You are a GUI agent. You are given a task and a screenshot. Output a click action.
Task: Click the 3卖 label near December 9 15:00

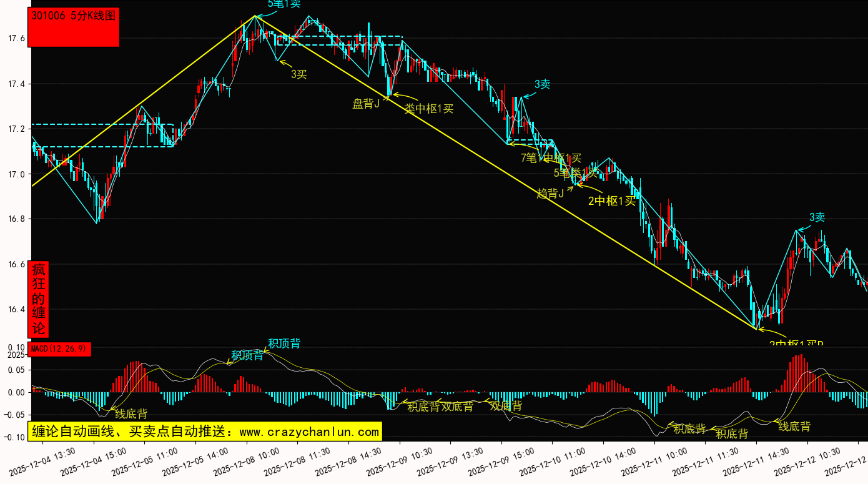[542, 84]
